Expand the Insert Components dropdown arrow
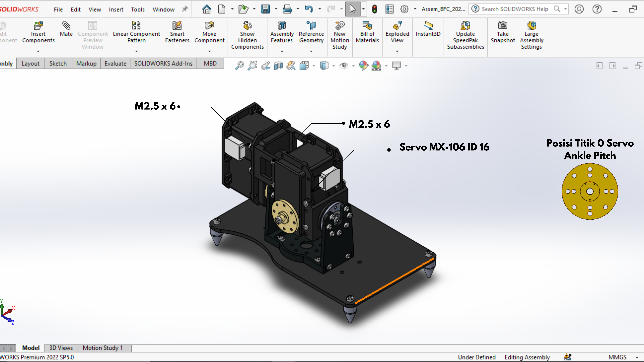Screen dimensions: 644x362 pyautogui.click(x=38, y=51)
